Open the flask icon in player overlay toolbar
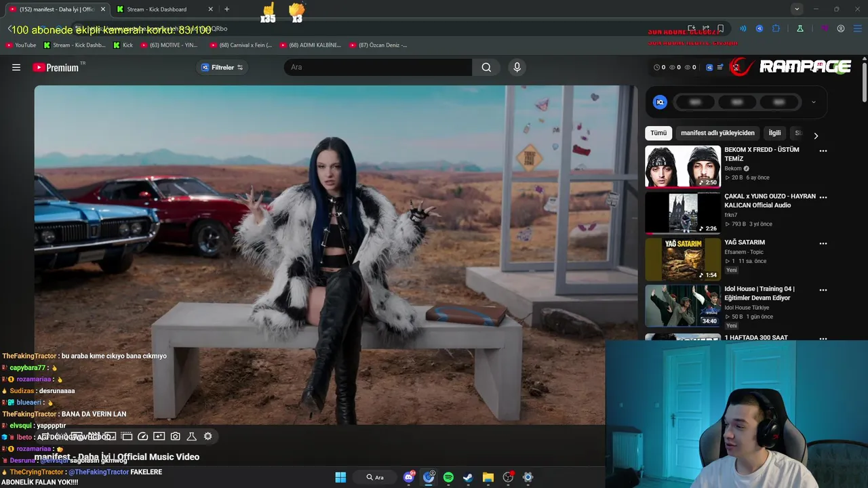The height and width of the screenshot is (488, 868). click(x=191, y=436)
